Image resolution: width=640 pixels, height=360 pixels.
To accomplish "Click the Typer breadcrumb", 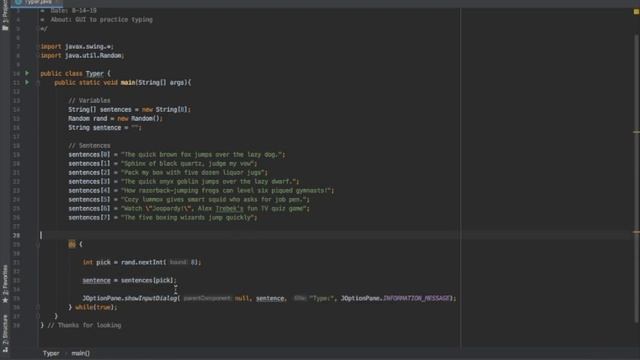I will (x=51, y=353).
